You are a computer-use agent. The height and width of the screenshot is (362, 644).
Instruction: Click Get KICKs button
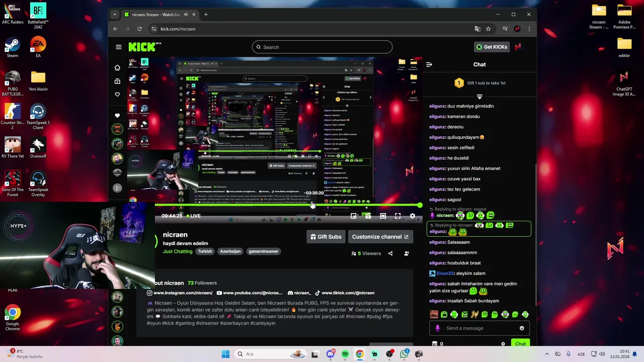click(x=492, y=47)
